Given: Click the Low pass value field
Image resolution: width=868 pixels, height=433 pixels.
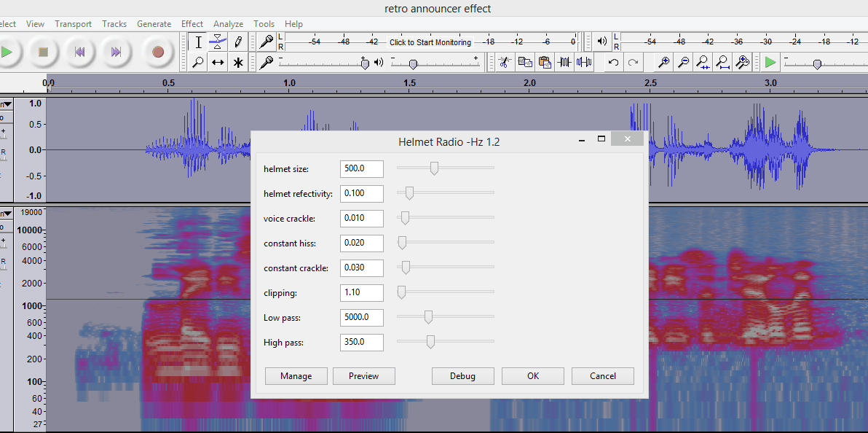Looking at the screenshot, I should tap(361, 317).
